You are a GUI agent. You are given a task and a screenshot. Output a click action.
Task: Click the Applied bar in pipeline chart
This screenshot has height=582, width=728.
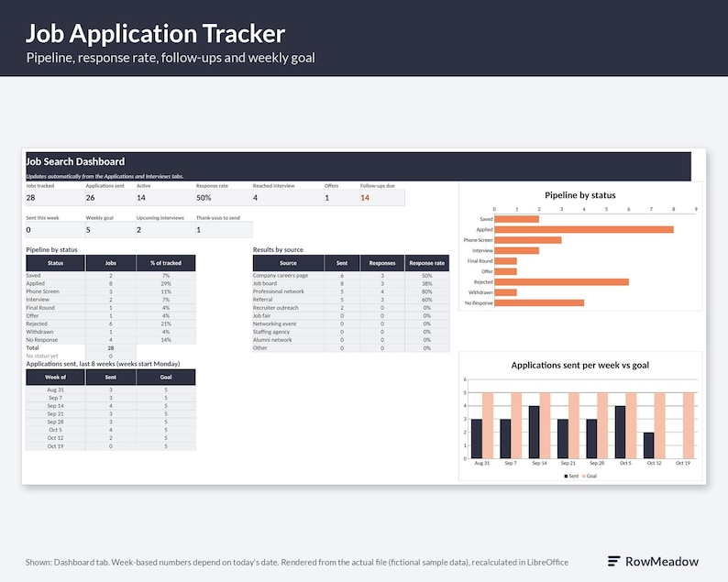tap(584, 229)
